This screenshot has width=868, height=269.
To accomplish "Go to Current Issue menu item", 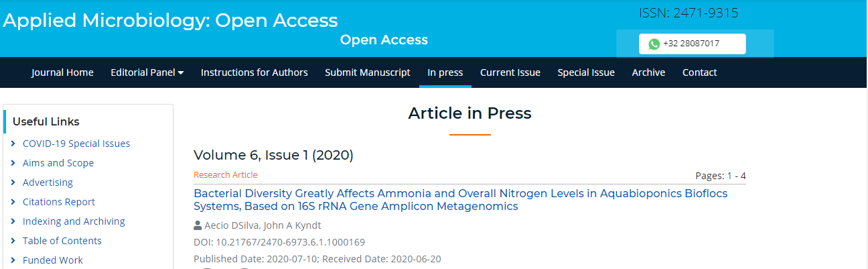I will pos(510,72).
